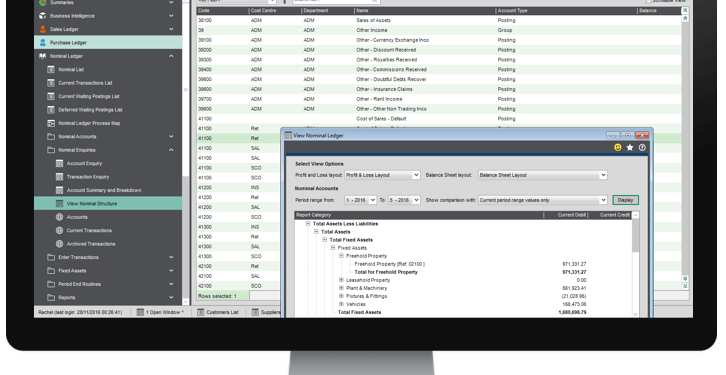726x375 pixels.
Task: Click the help question mark icon in the dialog
Action: (x=642, y=147)
